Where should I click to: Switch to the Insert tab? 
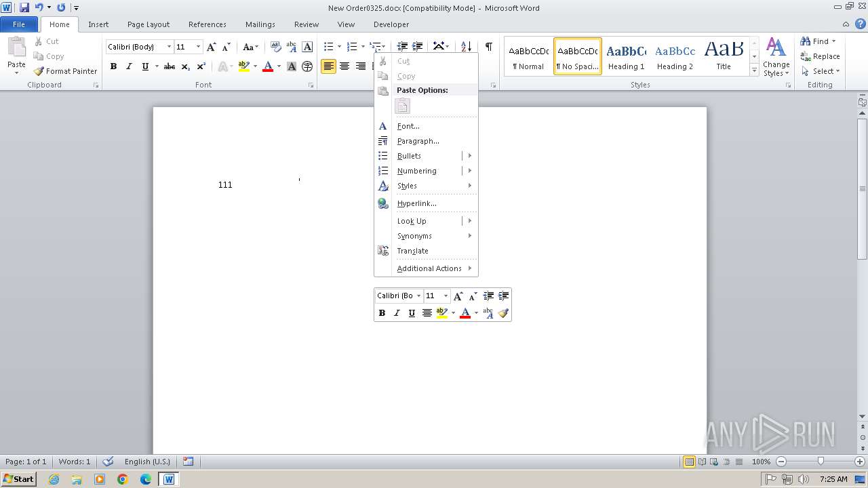(x=98, y=24)
